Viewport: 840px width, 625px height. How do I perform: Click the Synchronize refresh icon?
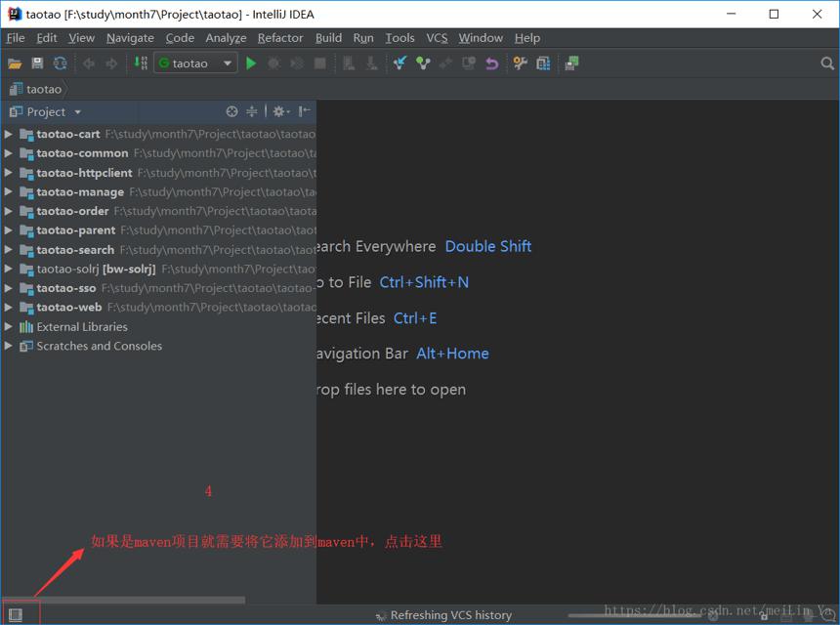coord(60,63)
